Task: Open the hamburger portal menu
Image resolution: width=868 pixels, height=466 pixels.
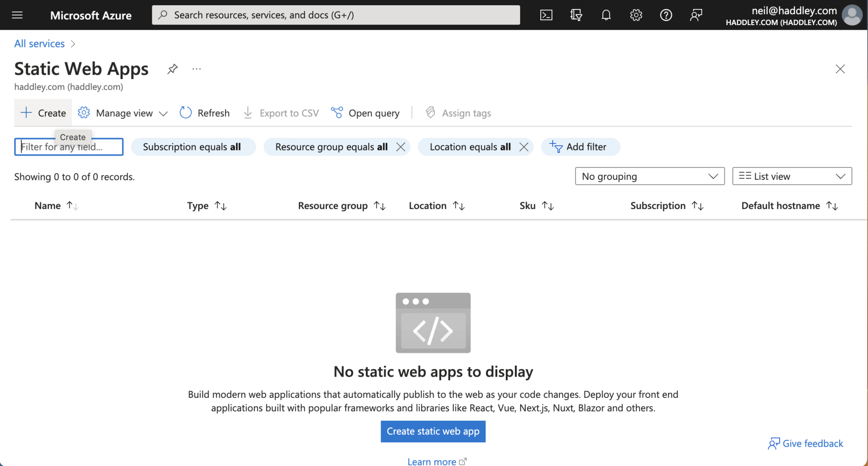Action: point(17,15)
